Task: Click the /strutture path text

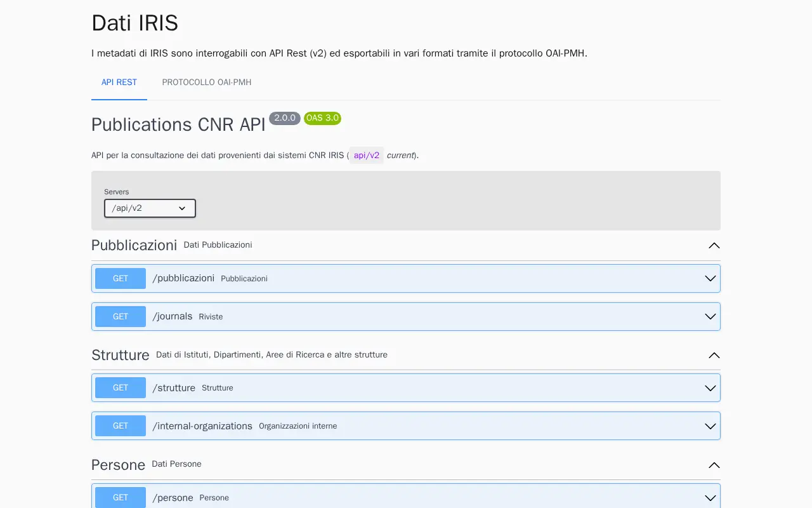Action: pos(174,387)
